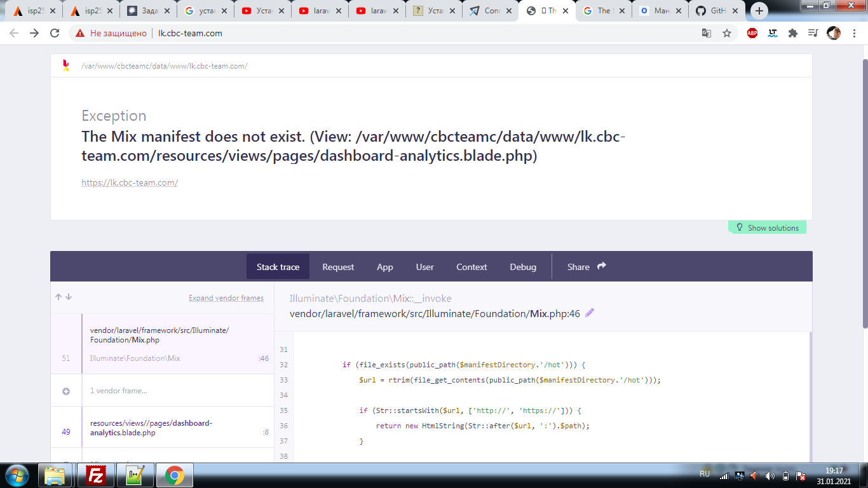Click code line 36 return new HtmlString

483,426
